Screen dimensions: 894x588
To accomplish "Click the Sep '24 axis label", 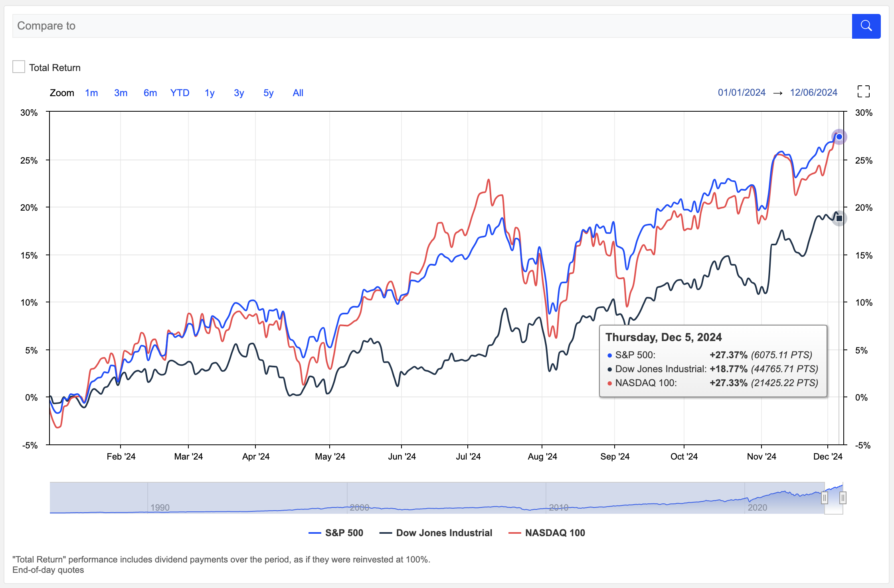I will (x=615, y=457).
